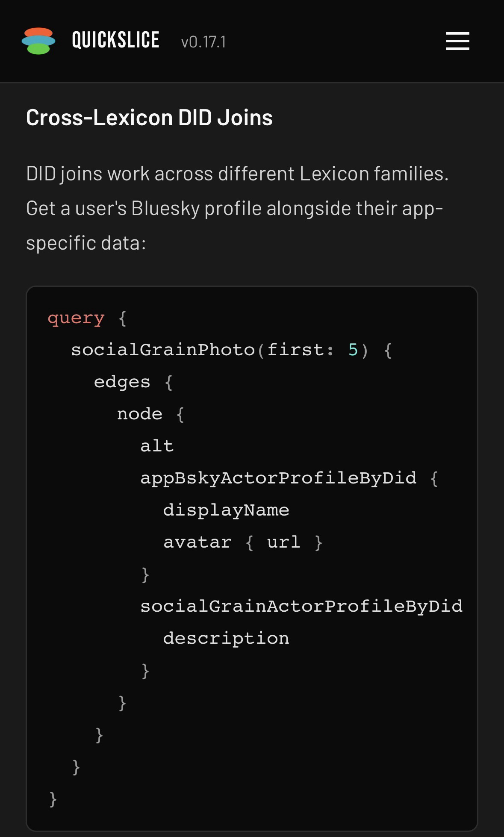Click the avatar field in code
This screenshot has height=837, width=504.
point(197,542)
